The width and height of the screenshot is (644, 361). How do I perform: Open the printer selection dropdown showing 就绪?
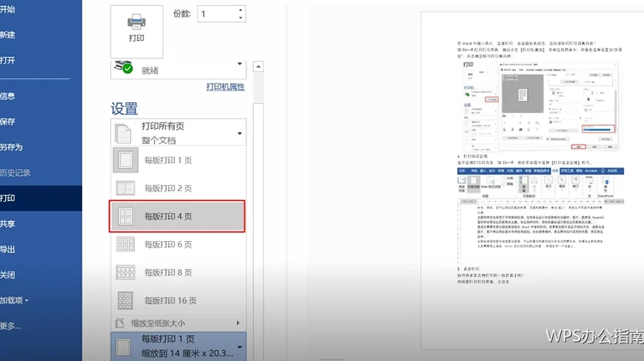tap(178, 69)
